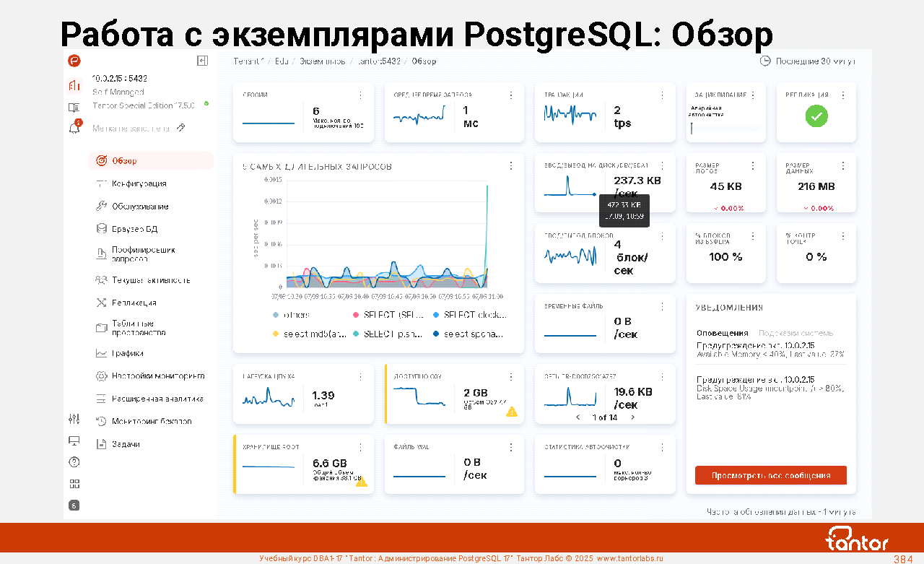Hide the pink SELECT legend series
This screenshot has width=924, height=564.
click(x=356, y=315)
